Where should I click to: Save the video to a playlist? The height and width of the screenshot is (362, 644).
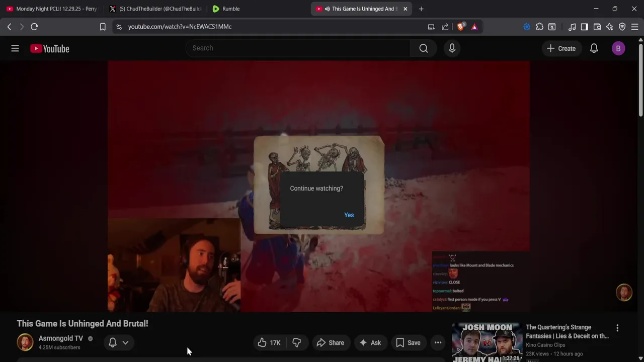tap(408, 343)
